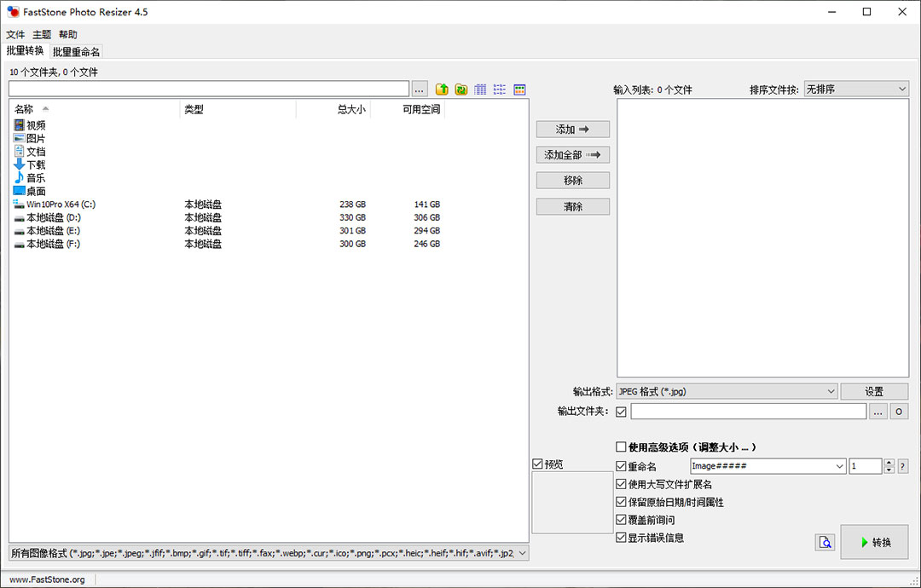Open the 文件 menu
Viewport: 921px width, 588px height.
coord(16,35)
